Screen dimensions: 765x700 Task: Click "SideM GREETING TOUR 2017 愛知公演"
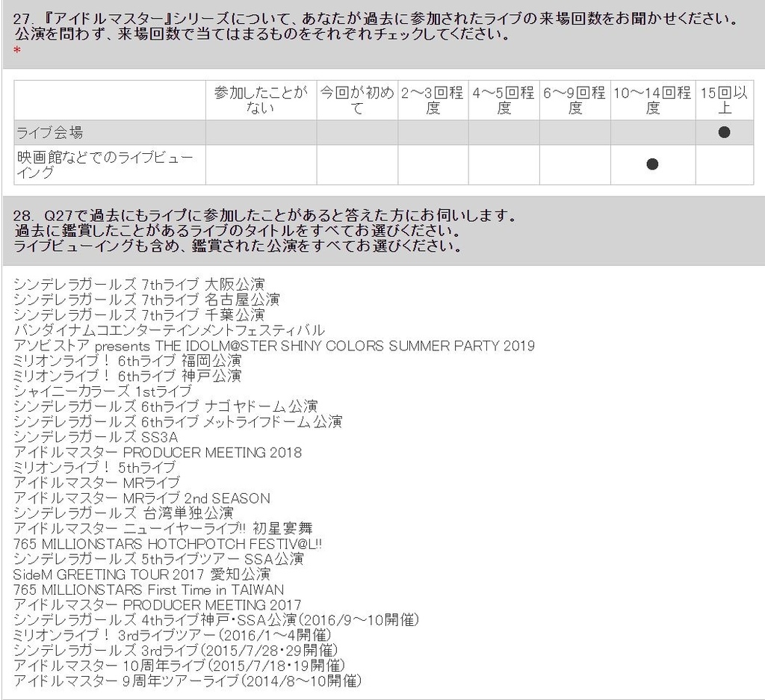[142, 574]
